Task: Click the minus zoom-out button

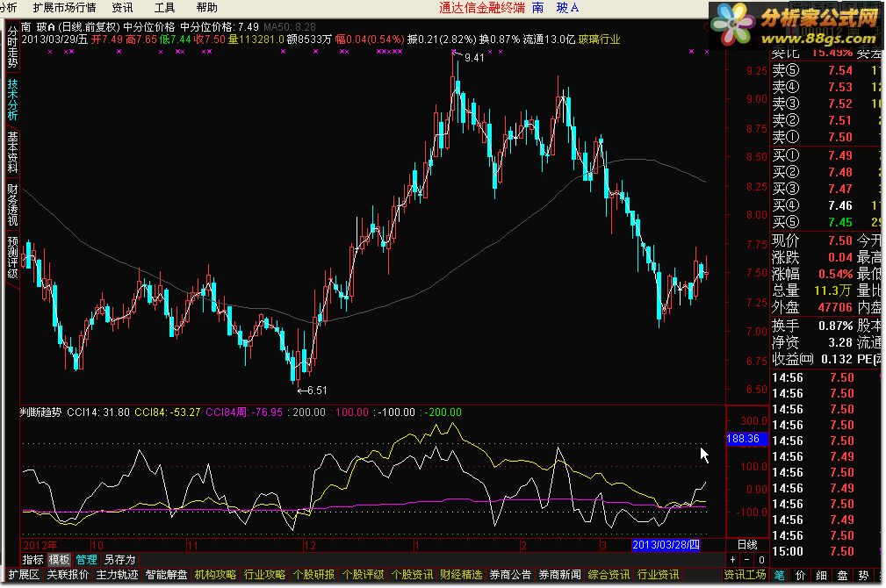Action: [747, 560]
